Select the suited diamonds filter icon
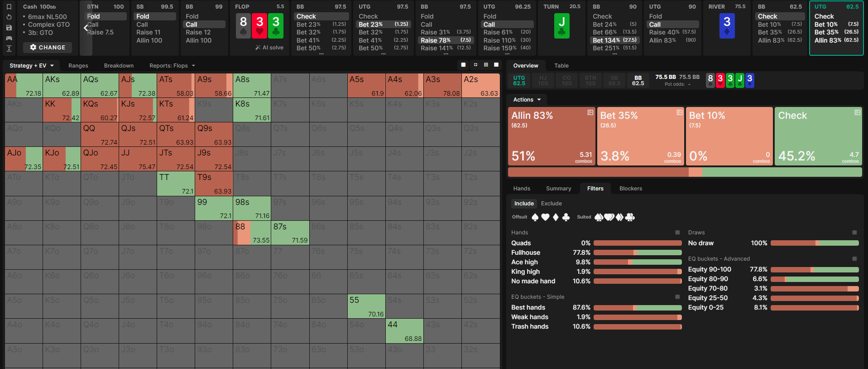The image size is (868, 369). (x=619, y=217)
